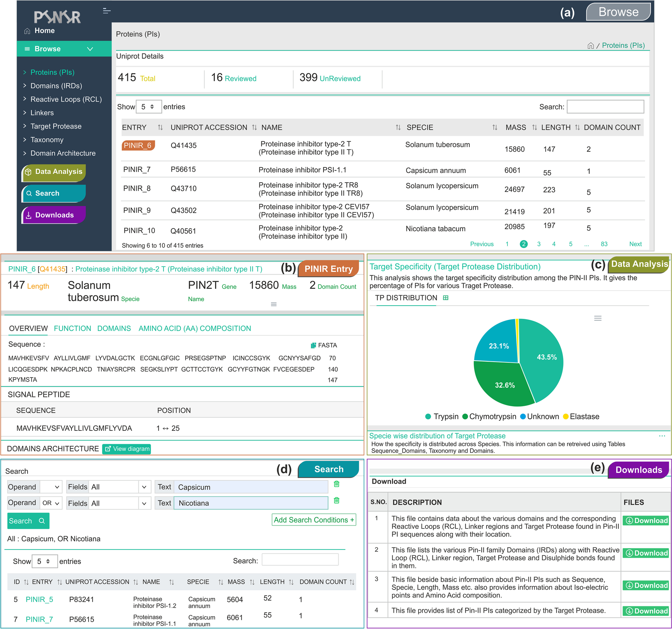Click the sidebar collapse hamburger icon
This screenshot has height=629, width=672.
[x=107, y=11]
